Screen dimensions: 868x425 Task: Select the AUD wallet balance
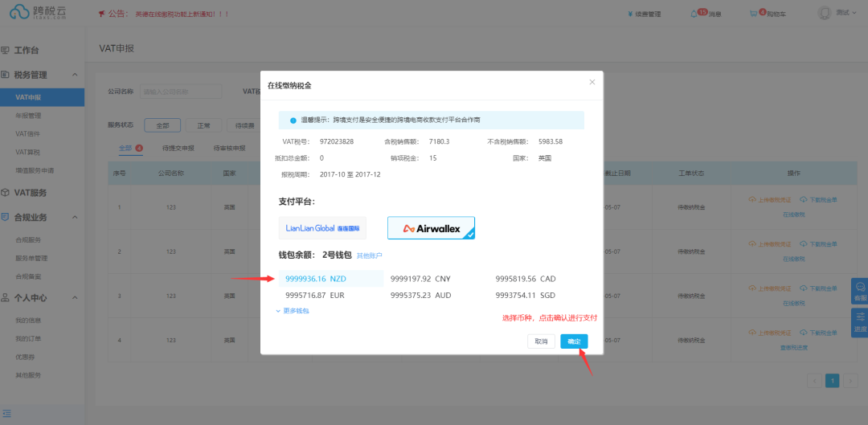420,296
